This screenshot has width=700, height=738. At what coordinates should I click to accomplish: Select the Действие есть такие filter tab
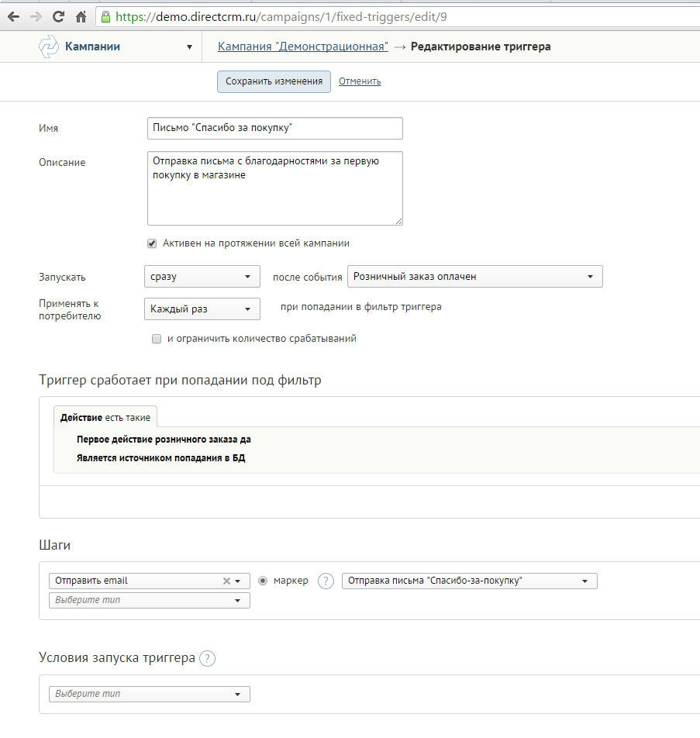[105, 418]
